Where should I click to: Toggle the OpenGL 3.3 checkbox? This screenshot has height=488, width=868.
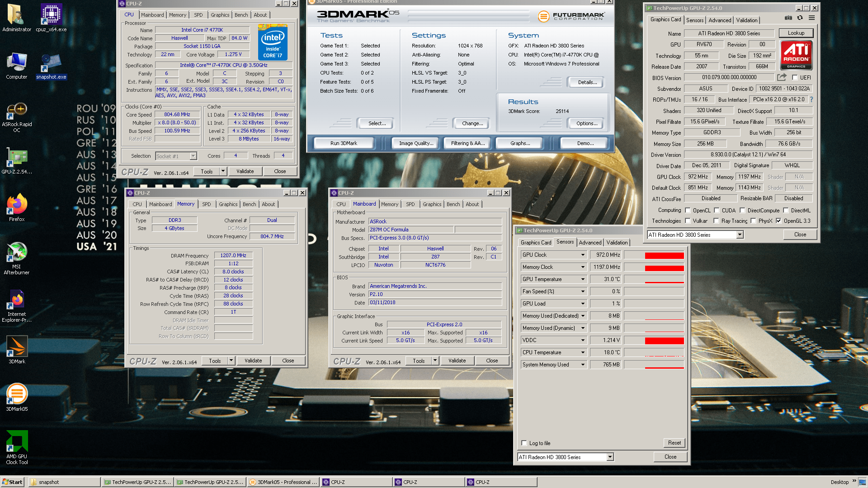point(778,221)
